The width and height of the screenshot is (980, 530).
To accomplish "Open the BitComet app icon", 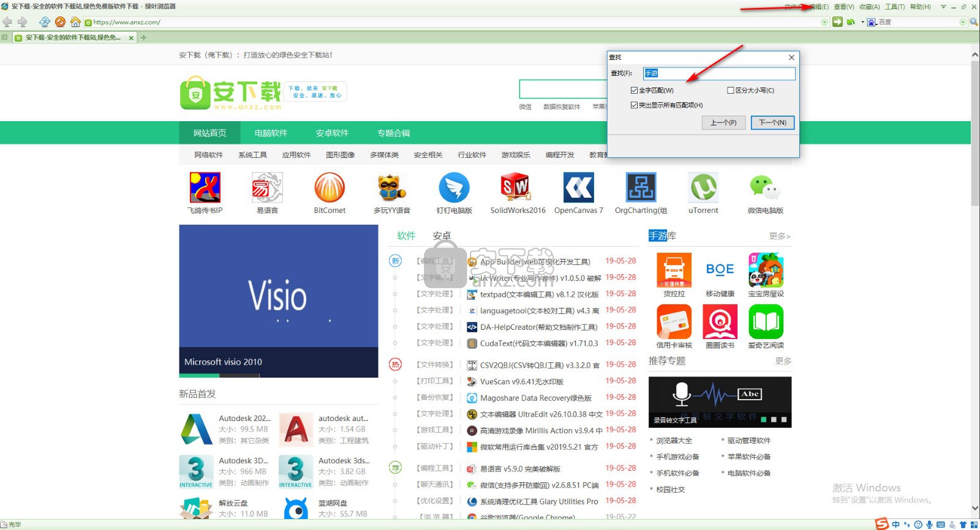I will pos(330,187).
